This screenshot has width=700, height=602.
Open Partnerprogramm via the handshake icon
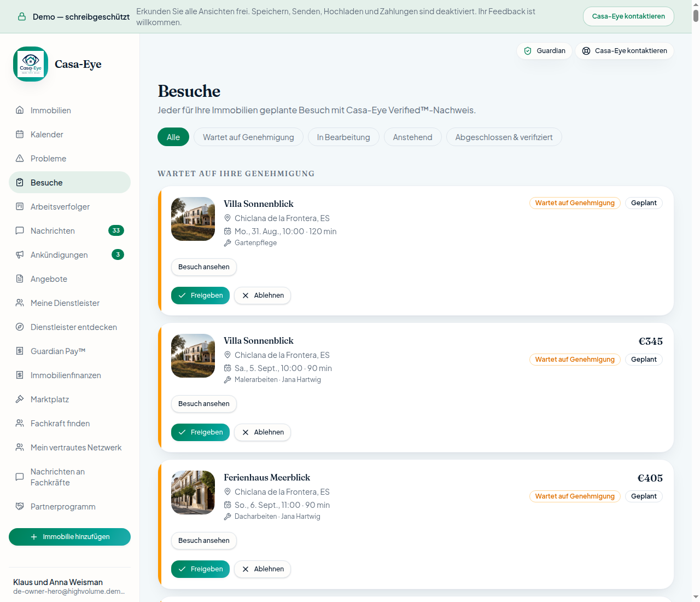(20, 506)
